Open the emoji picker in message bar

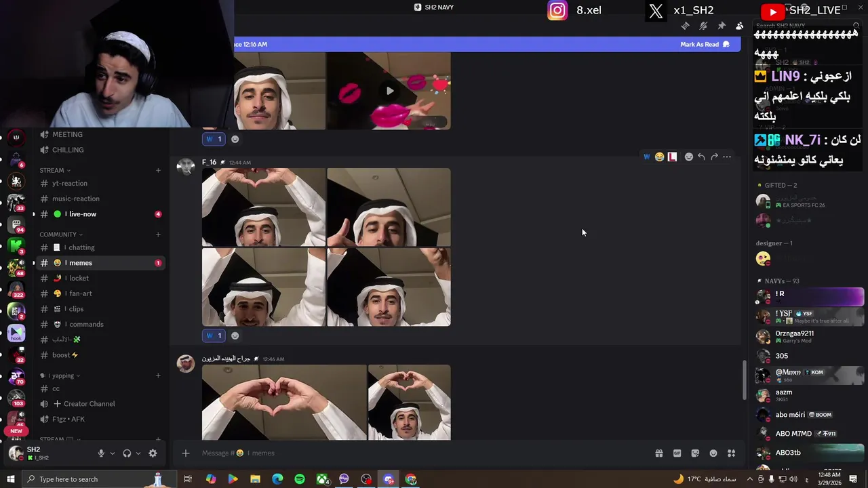click(713, 453)
